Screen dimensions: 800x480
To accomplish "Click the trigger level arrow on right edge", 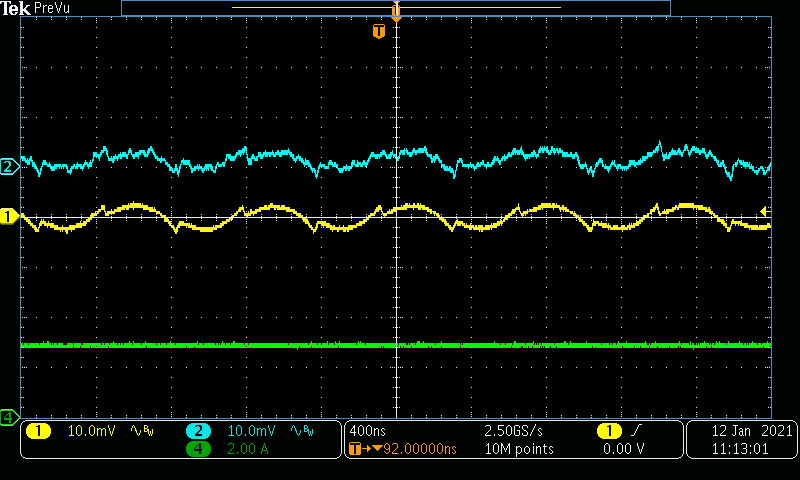I will pos(765,211).
